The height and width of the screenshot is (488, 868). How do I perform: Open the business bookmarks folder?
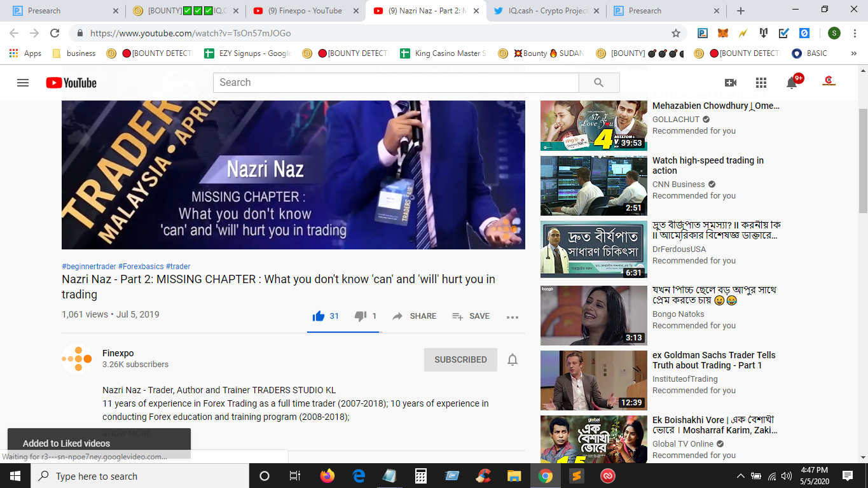coord(74,53)
